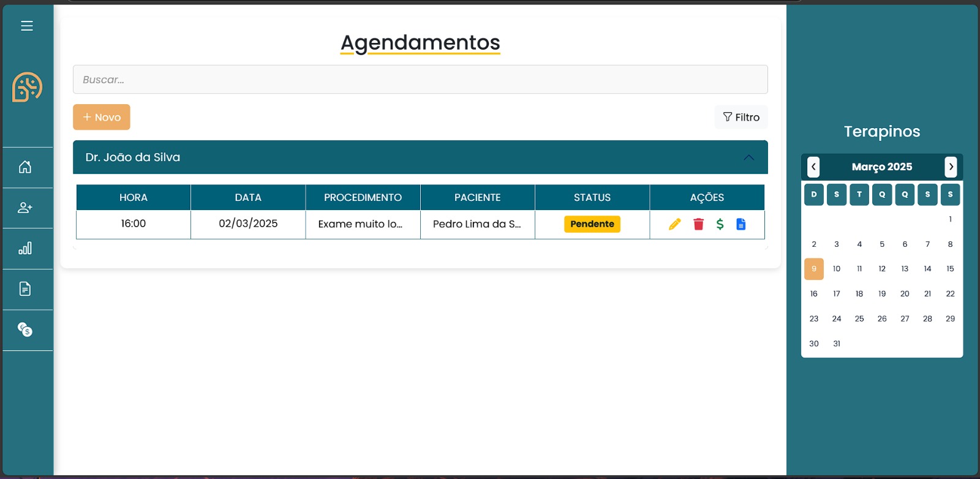Click the AÇÕES column header
The height and width of the screenshot is (479, 980).
tap(707, 197)
